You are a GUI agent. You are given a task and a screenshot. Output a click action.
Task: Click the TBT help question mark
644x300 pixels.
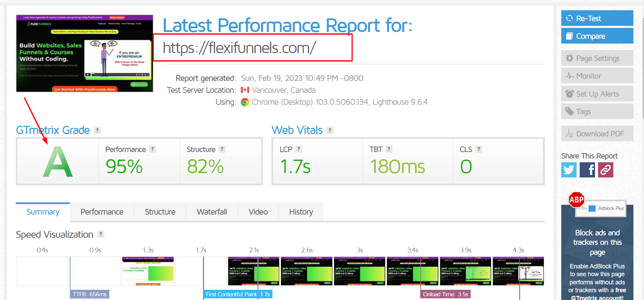click(x=389, y=149)
